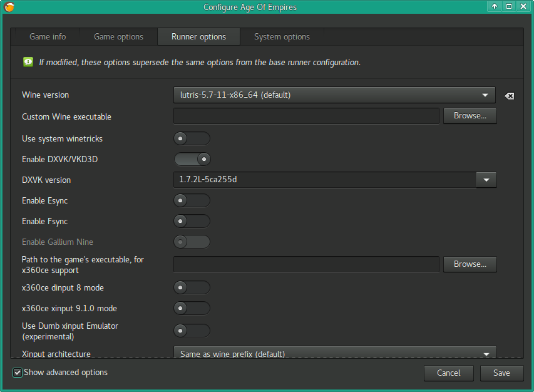Screen dimensions: 534x392
Task: Click the DXVK version text entry
Action: pos(325,180)
